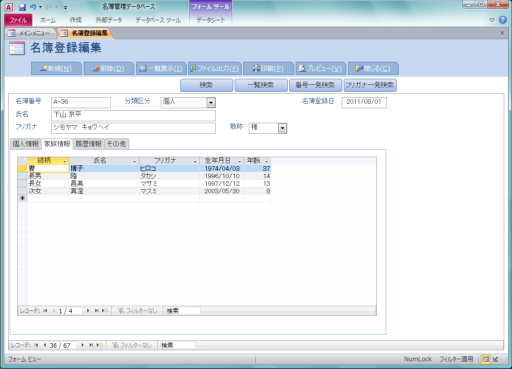Open the Access help question mark icon
The height and width of the screenshot is (369, 512).
click(503, 20)
